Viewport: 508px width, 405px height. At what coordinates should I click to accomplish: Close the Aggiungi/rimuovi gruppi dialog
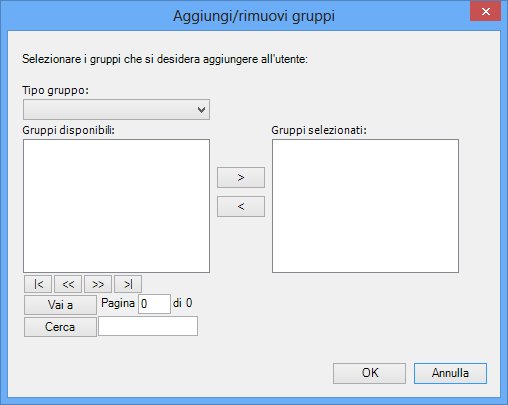486,11
